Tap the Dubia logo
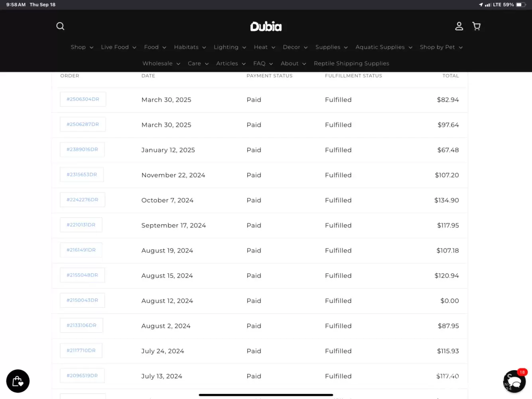Image resolution: width=532 pixels, height=399 pixels. point(266,27)
